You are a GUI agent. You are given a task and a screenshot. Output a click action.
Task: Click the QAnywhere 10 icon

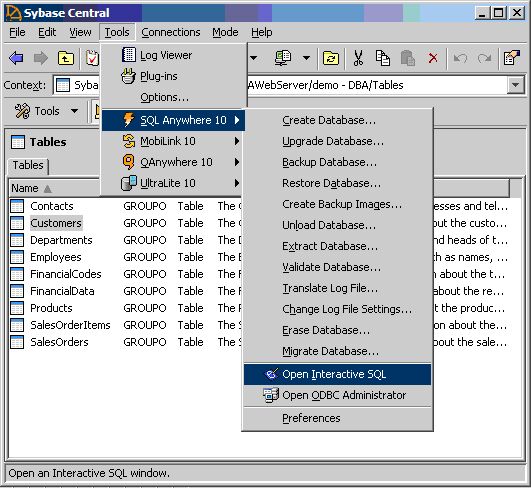128,162
